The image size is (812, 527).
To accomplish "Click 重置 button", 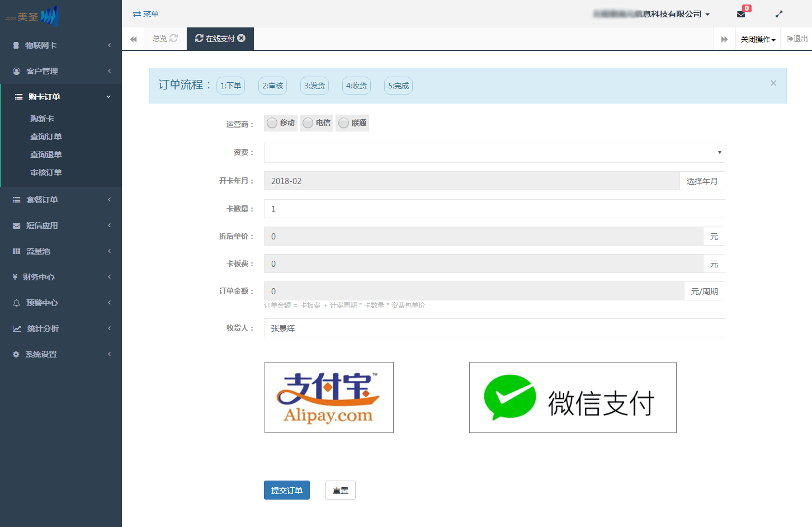I will point(341,490).
